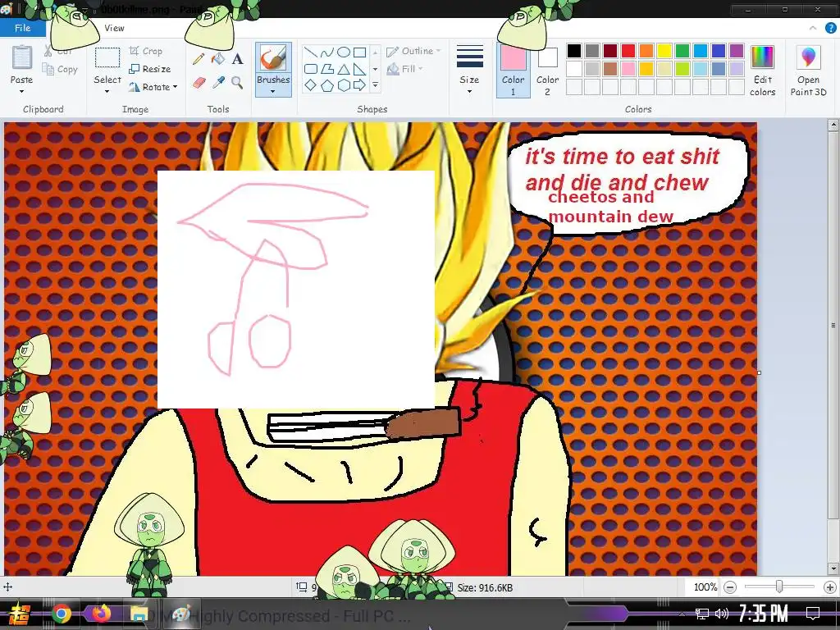Pick the red color swatch
840x630 pixels.
628,51
